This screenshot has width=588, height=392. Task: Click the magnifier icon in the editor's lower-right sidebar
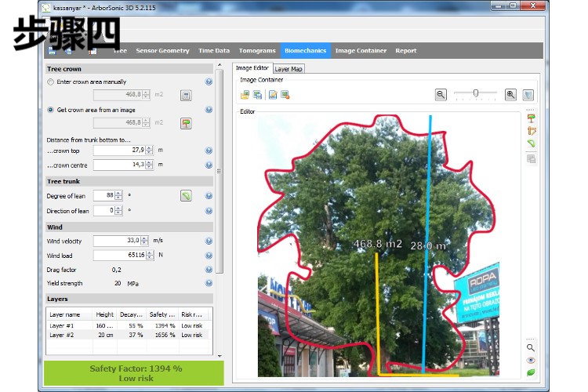[x=531, y=347]
